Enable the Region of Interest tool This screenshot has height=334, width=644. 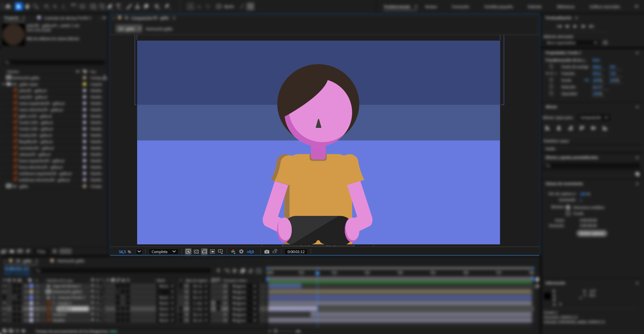tap(212, 251)
